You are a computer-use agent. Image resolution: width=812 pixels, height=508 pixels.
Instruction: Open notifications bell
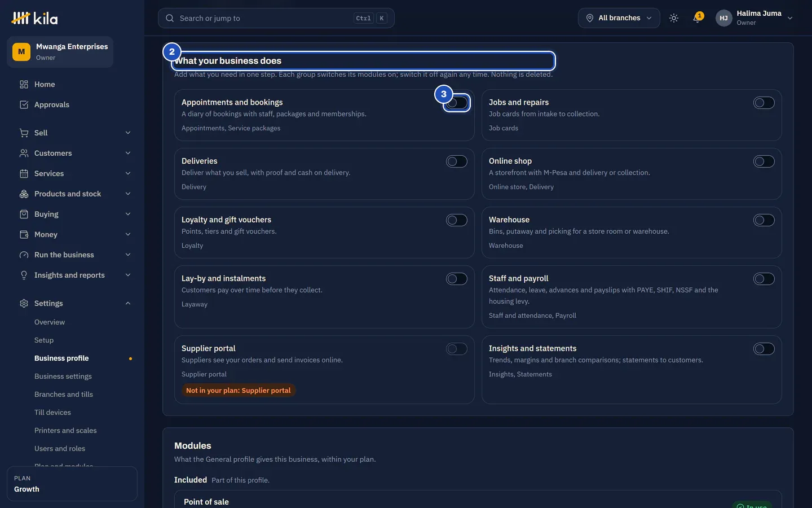pos(697,18)
